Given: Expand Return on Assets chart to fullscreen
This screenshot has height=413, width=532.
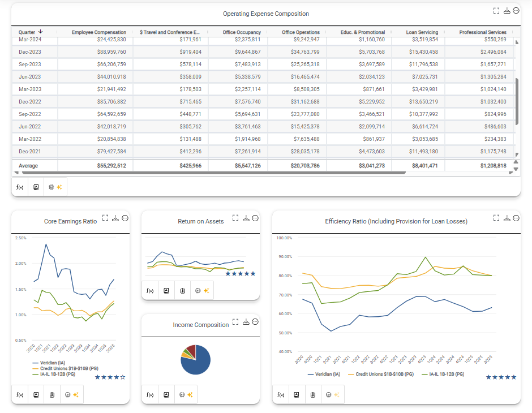Looking at the screenshot, I should 235,218.
